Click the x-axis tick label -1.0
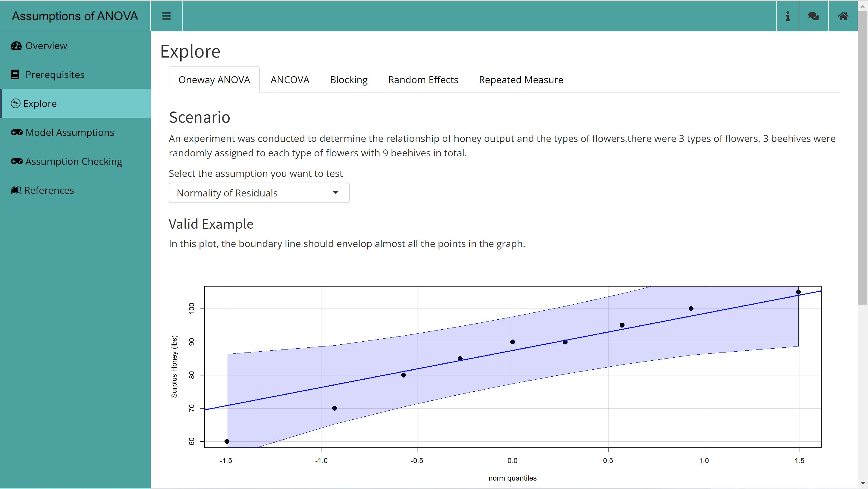The width and height of the screenshot is (868, 489). click(x=321, y=461)
